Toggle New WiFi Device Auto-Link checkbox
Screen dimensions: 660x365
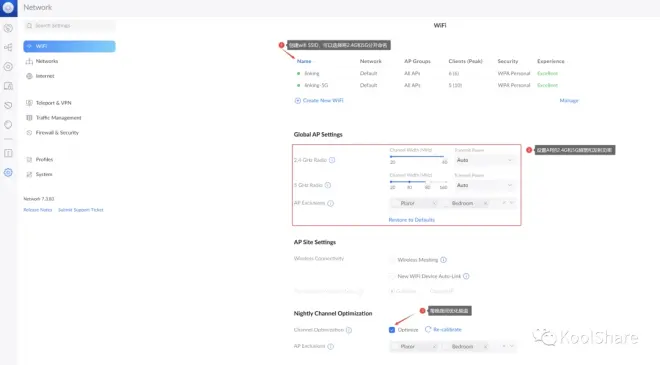(392, 276)
